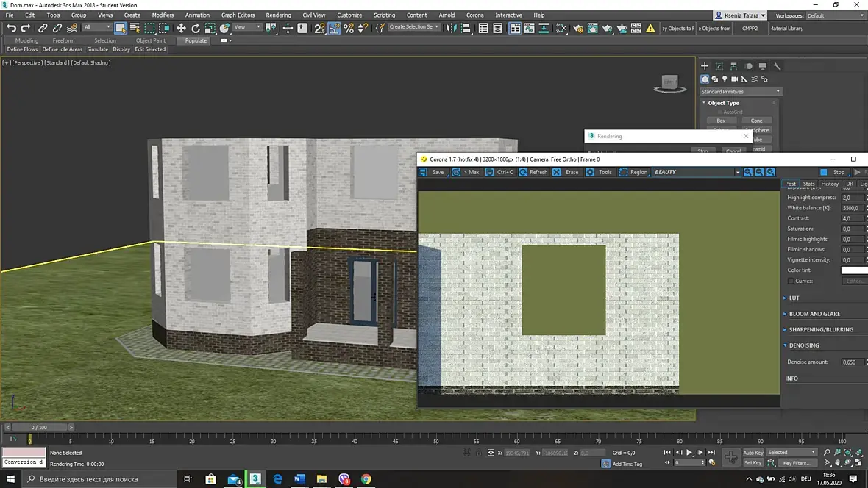Screen dimensions: 868x488
Task: Open the Rendering menu
Action: coord(278,15)
